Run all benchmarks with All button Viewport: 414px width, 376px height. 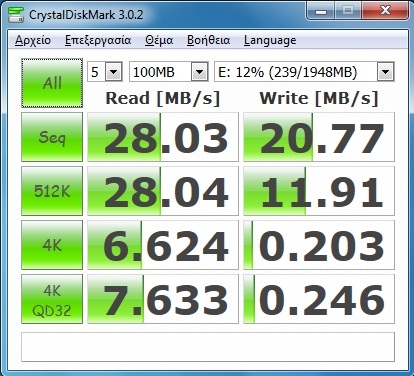point(52,83)
